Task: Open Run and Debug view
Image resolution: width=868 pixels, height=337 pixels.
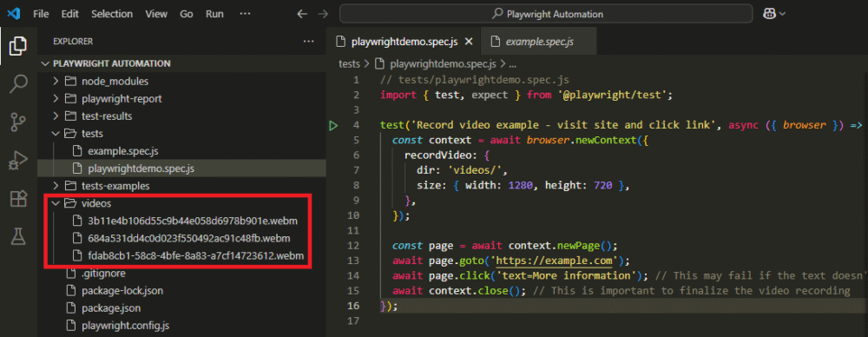Action: 18,161
